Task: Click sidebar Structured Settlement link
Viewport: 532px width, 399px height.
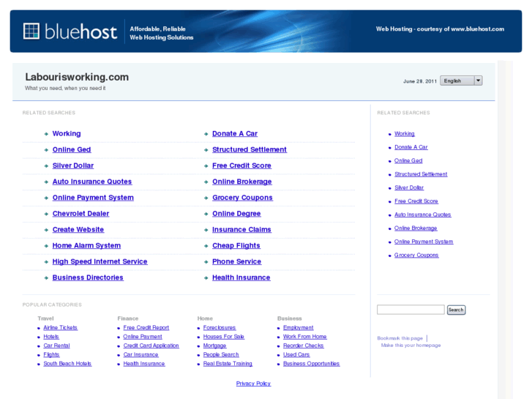Action: [x=421, y=174]
